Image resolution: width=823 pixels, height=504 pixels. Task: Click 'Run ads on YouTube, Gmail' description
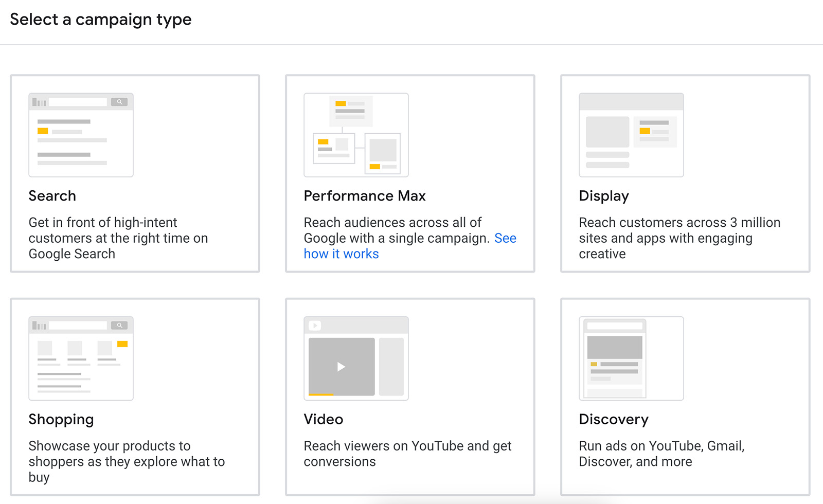tap(661, 454)
